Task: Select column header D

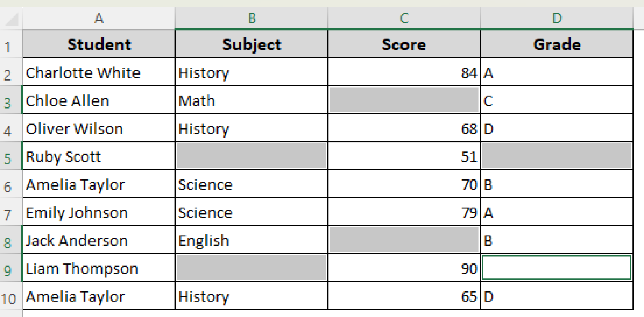Action: (557, 18)
